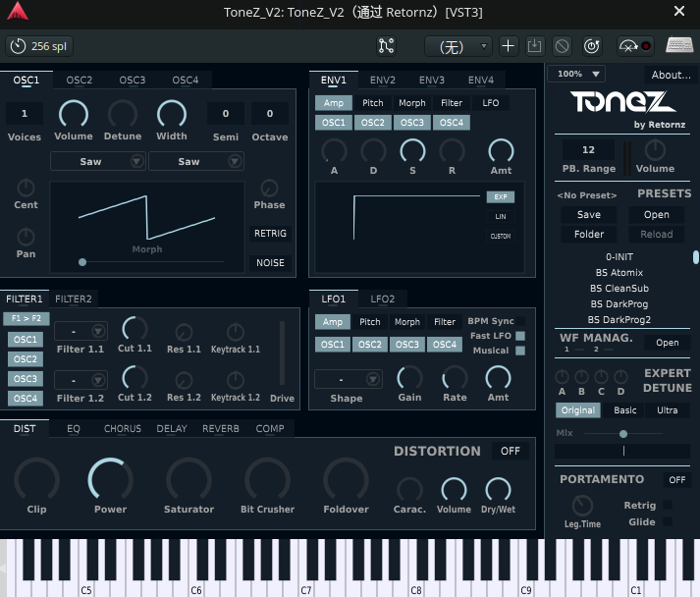Click the envelope Attack knob A

(334, 151)
